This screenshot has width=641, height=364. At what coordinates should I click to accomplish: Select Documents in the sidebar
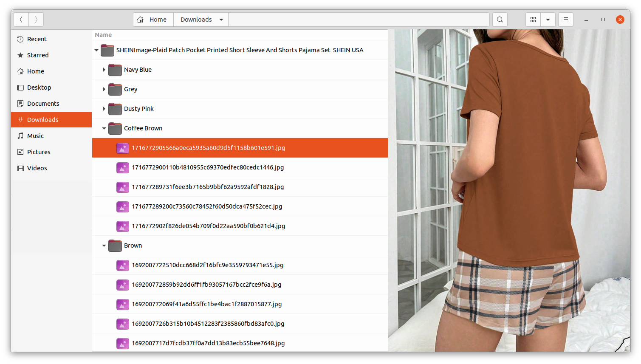(x=42, y=103)
